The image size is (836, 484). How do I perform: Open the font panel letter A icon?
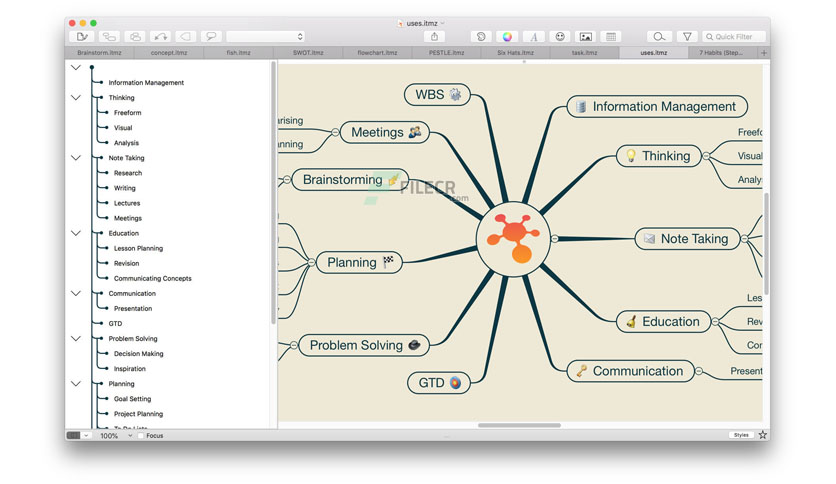click(533, 36)
